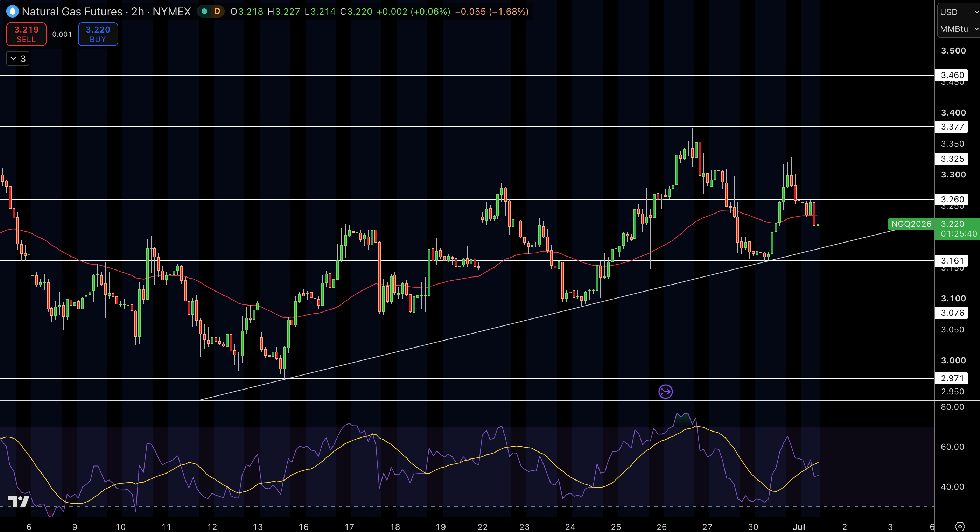Click the 40.00 level on RSI scale
Screen dimensions: 980x532
pos(953,487)
